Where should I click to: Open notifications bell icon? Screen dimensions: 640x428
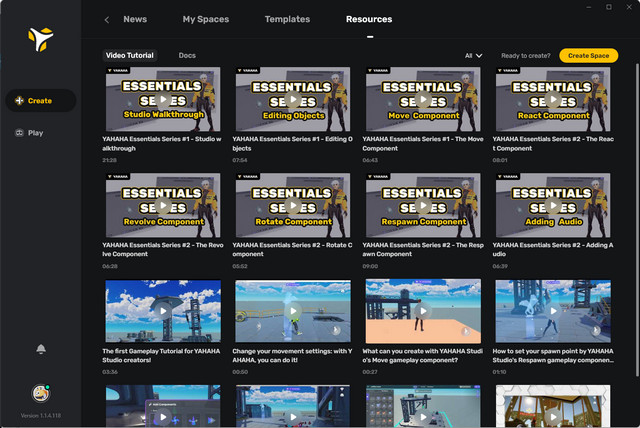tap(41, 349)
